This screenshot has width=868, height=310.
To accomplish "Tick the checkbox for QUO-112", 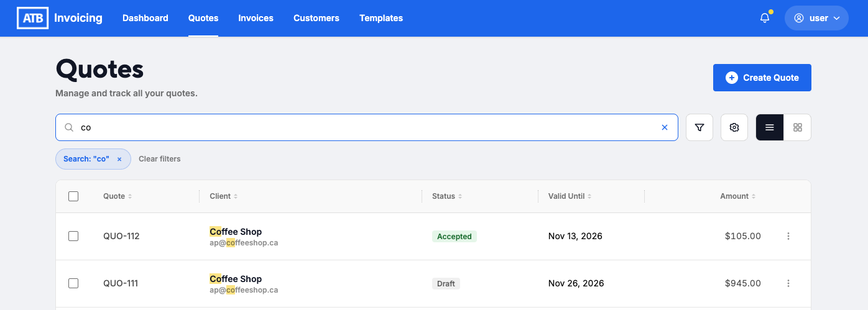I will tap(73, 236).
